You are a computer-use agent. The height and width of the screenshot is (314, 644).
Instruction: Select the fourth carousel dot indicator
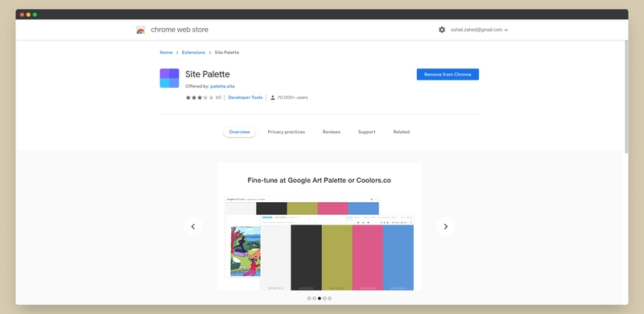324,299
